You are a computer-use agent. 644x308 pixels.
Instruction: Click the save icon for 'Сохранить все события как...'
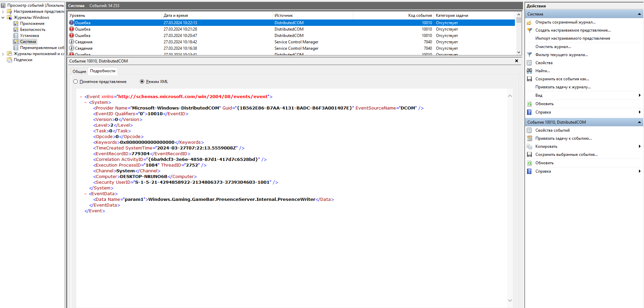529,79
